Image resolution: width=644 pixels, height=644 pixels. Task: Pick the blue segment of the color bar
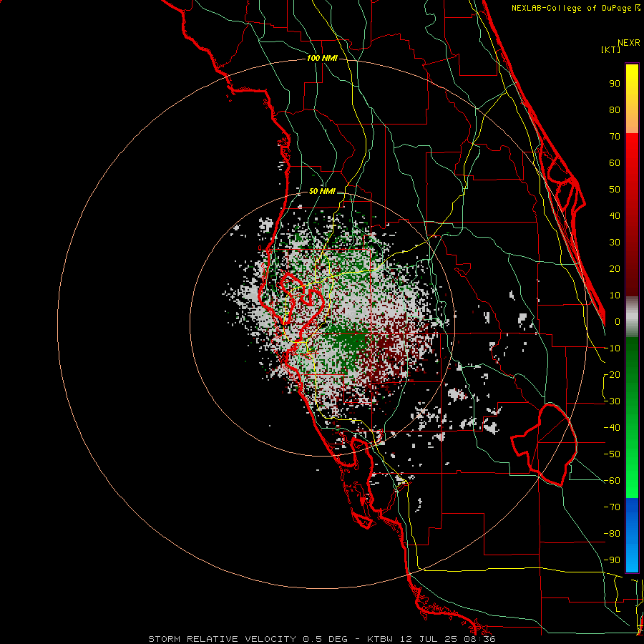click(632, 535)
